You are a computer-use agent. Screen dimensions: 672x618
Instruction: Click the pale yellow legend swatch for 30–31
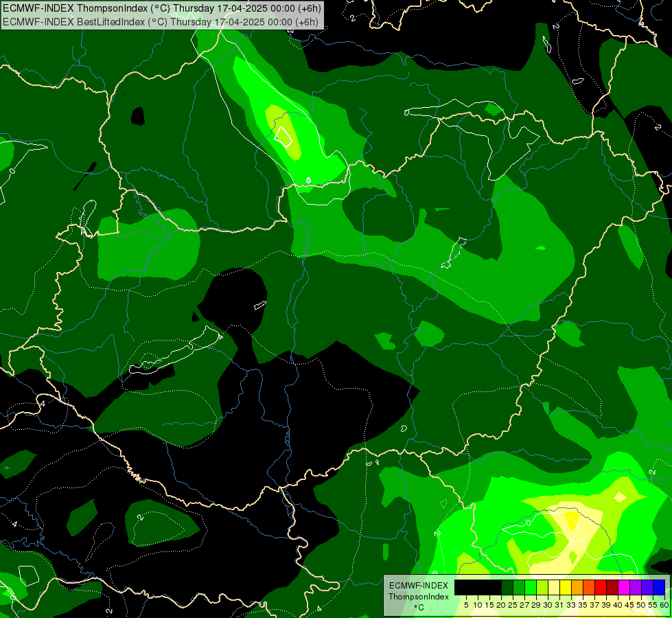(x=554, y=587)
